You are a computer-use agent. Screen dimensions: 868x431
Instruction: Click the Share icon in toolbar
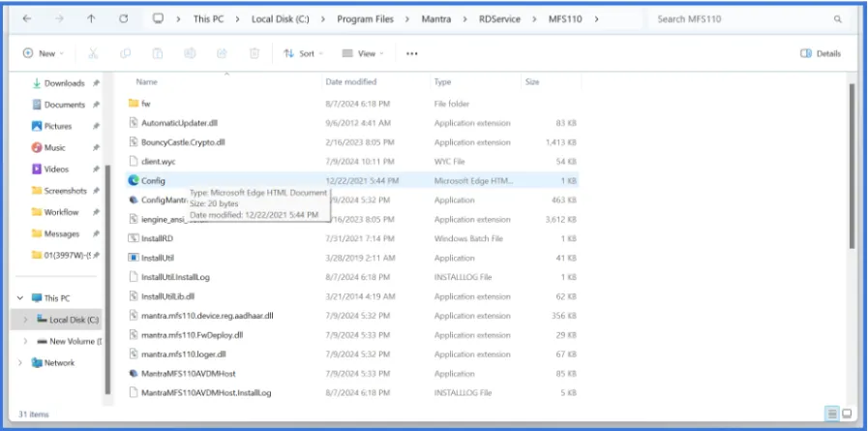[x=222, y=53]
